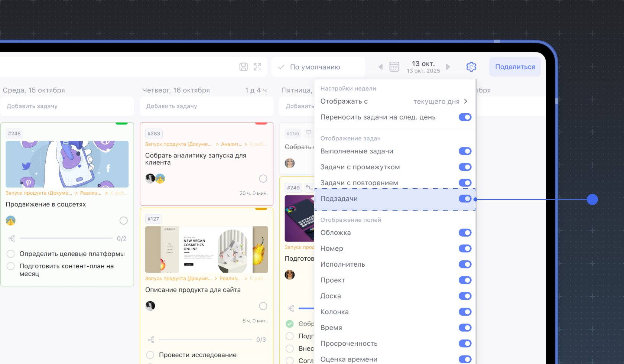Click the save layout floppy disk icon
624x364 pixels.
[243, 67]
